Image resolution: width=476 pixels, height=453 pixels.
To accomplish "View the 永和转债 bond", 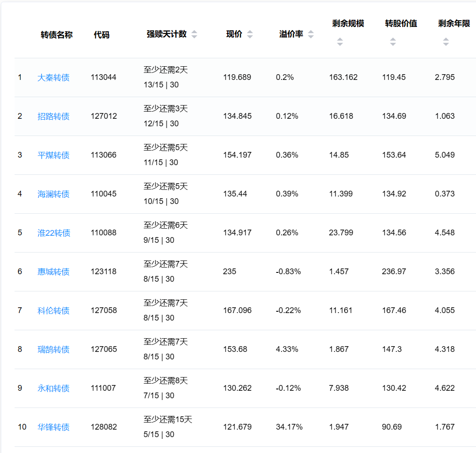I will point(53,389).
